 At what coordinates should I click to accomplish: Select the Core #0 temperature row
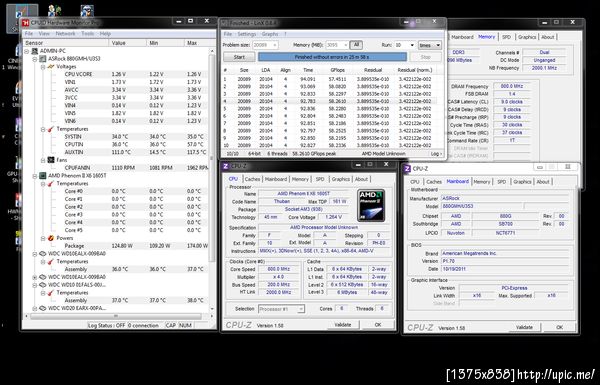[117, 191]
